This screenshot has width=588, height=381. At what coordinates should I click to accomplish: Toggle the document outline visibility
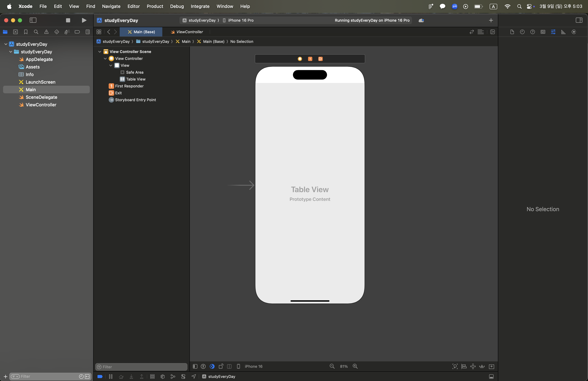tap(195, 366)
